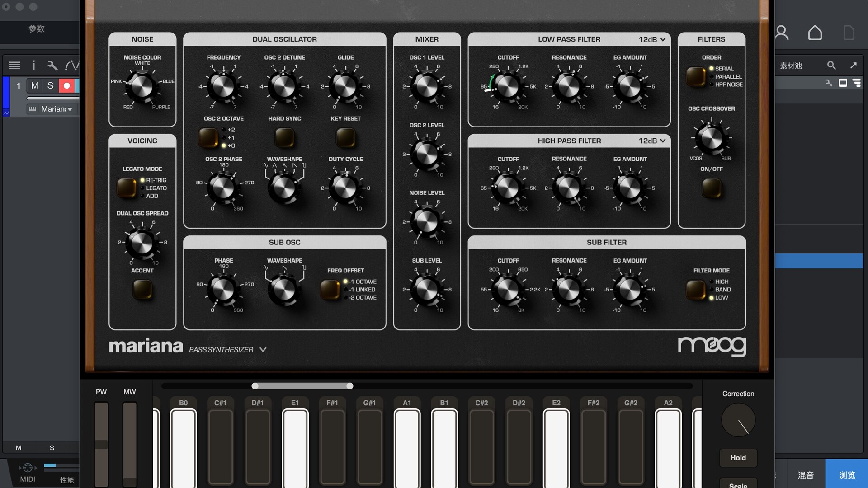Screen dimensions: 868x488
Task: Switch to the 浏览 tab
Action: click(846, 475)
